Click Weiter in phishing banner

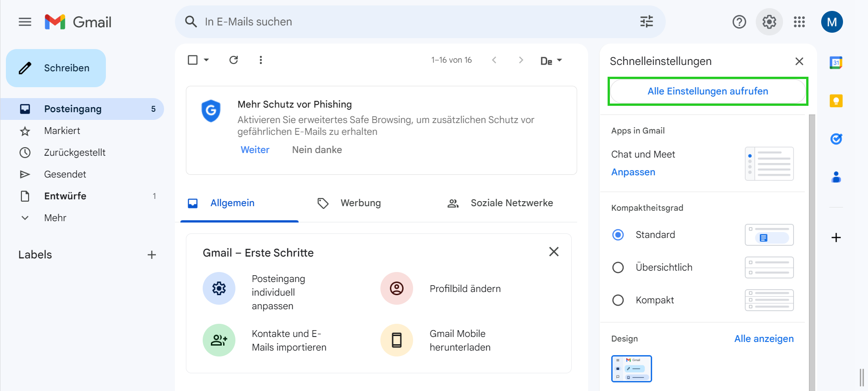[x=255, y=150]
